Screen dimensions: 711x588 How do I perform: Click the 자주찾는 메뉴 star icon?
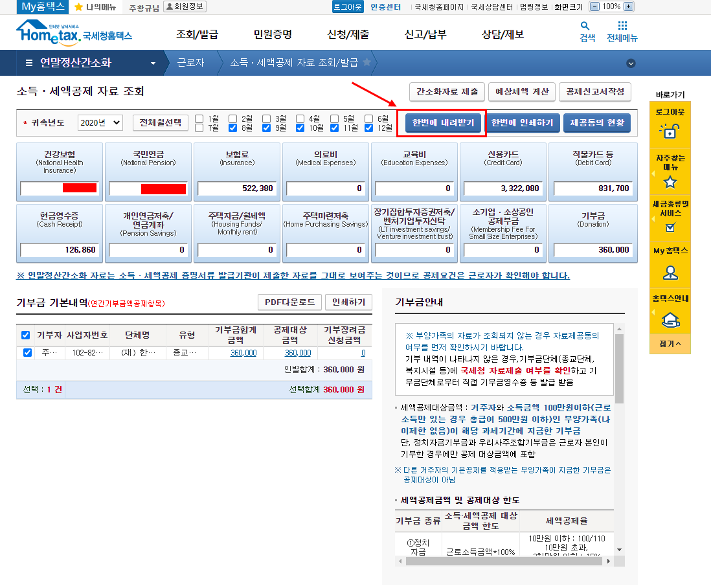670,182
